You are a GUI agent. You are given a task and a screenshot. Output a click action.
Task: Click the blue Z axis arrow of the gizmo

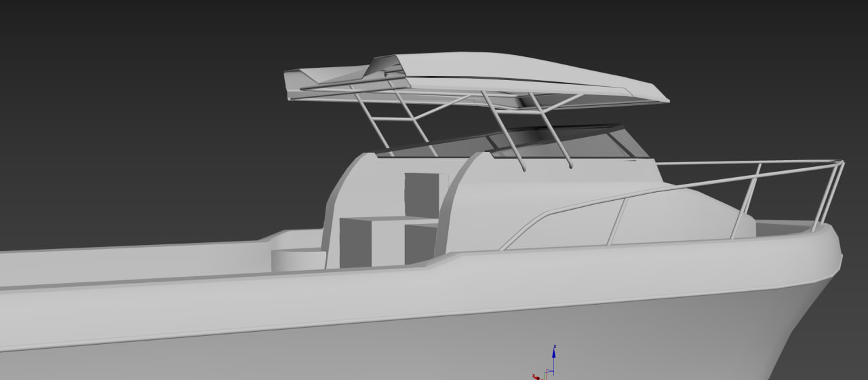[554, 353]
